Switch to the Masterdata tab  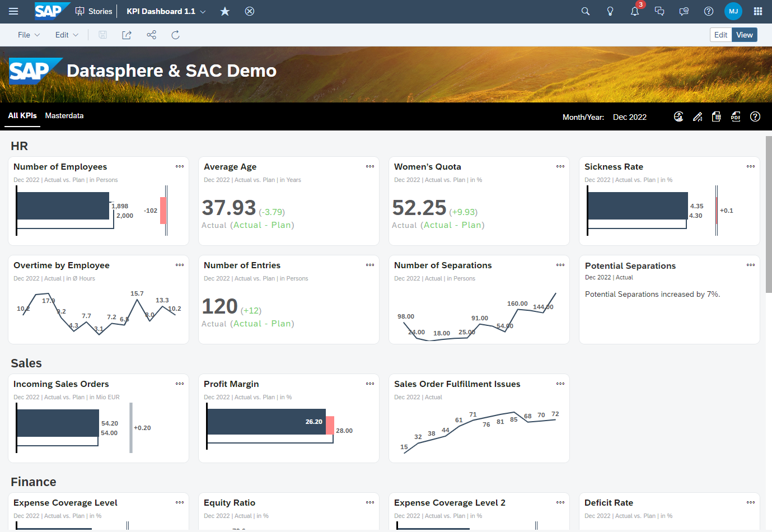coord(64,115)
